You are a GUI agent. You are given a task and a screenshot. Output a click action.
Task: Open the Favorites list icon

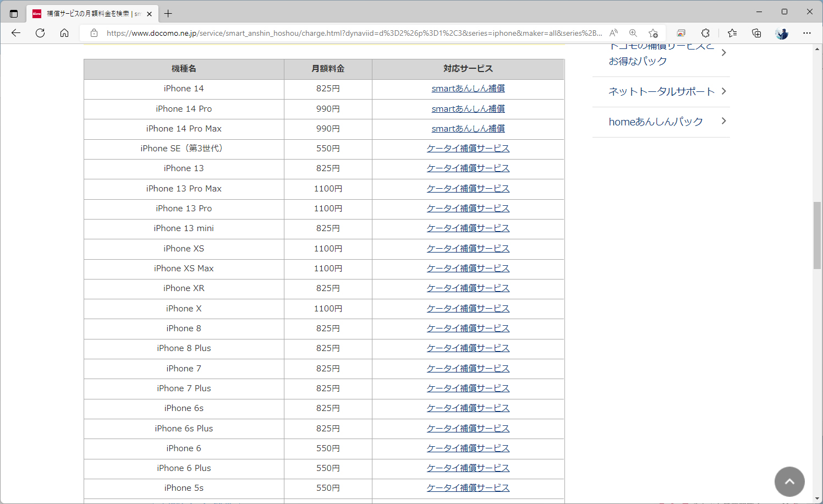(x=732, y=33)
